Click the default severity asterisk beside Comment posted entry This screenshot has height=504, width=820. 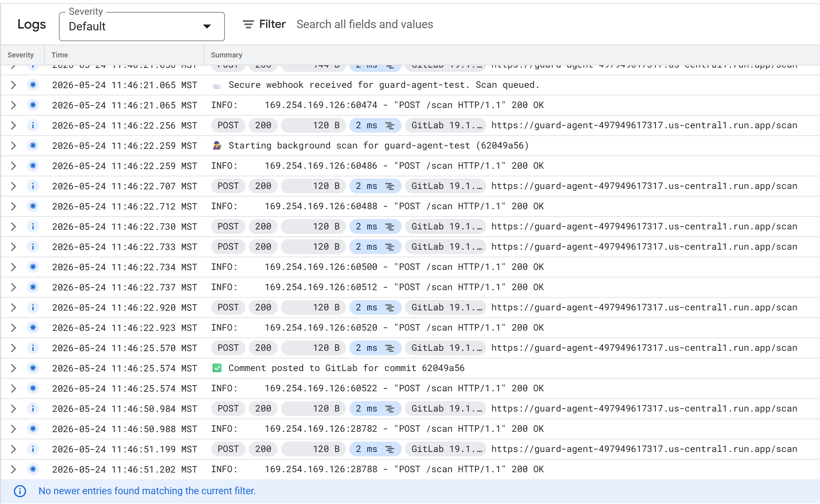33,368
